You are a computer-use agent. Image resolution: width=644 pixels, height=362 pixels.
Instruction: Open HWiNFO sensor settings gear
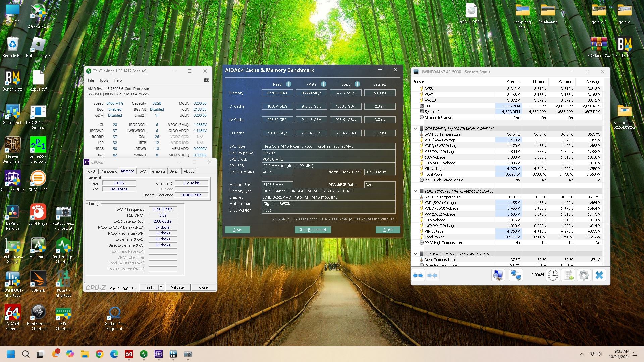click(x=584, y=275)
